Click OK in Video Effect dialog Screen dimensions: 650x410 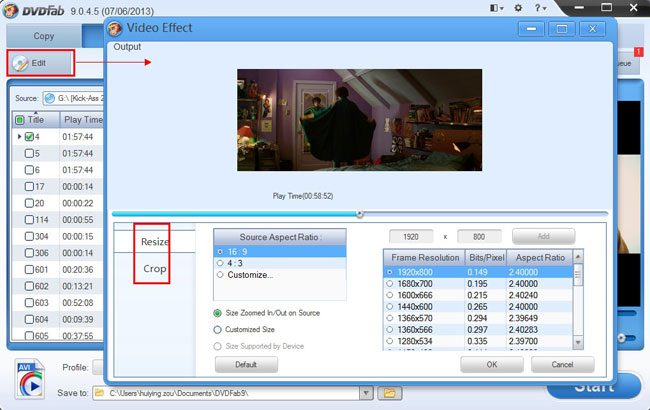pos(492,364)
